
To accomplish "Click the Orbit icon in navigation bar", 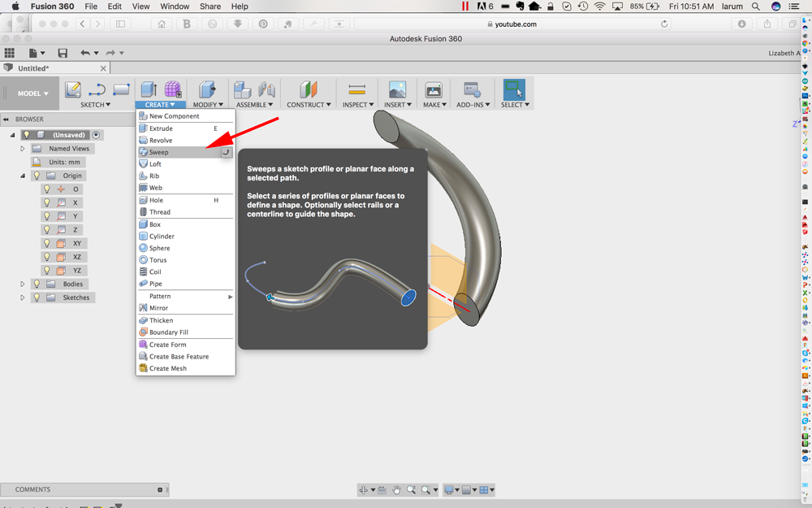I will 363,490.
